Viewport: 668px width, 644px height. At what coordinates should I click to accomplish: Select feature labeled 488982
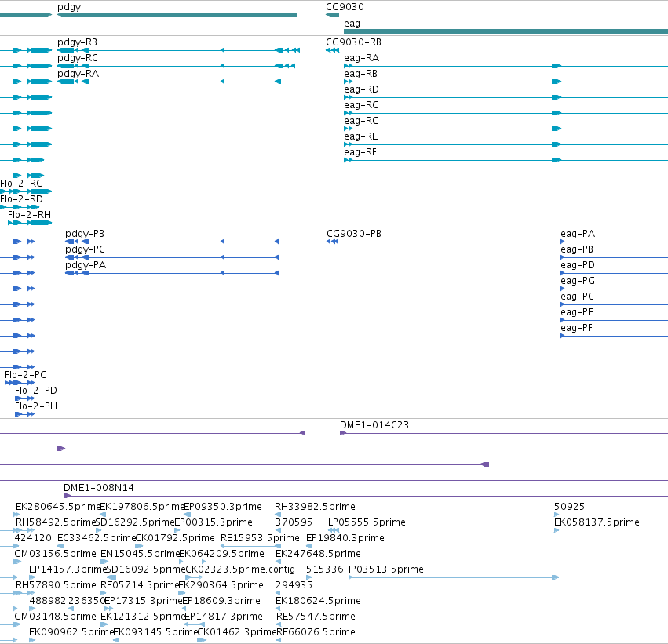[x=47, y=601]
